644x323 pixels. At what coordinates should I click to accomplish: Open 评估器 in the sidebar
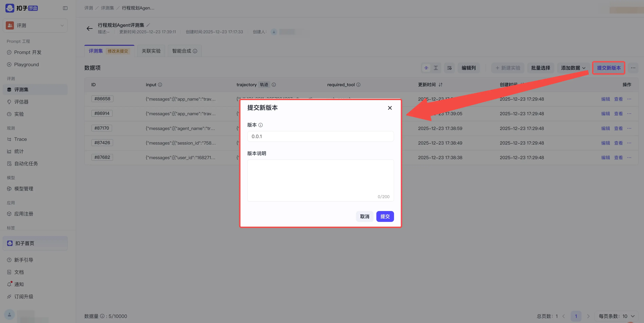click(35, 102)
